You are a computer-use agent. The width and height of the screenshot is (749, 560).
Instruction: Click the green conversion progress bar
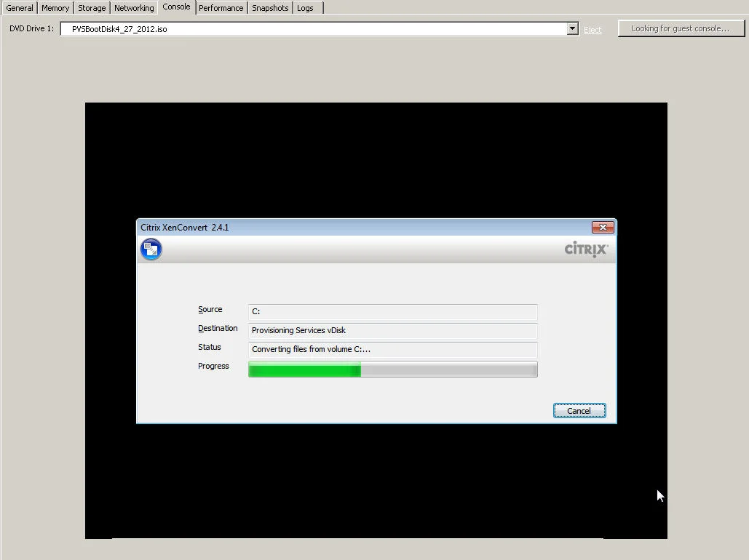[392, 369]
